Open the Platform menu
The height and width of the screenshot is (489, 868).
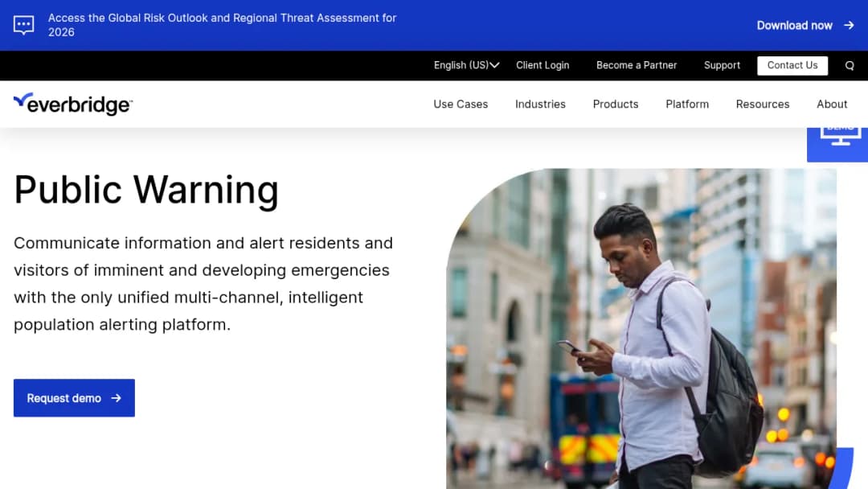point(687,104)
